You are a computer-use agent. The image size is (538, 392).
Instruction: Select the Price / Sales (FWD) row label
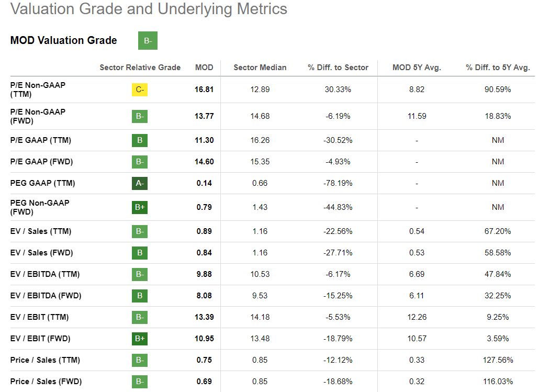pyautogui.click(x=46, y=382)
